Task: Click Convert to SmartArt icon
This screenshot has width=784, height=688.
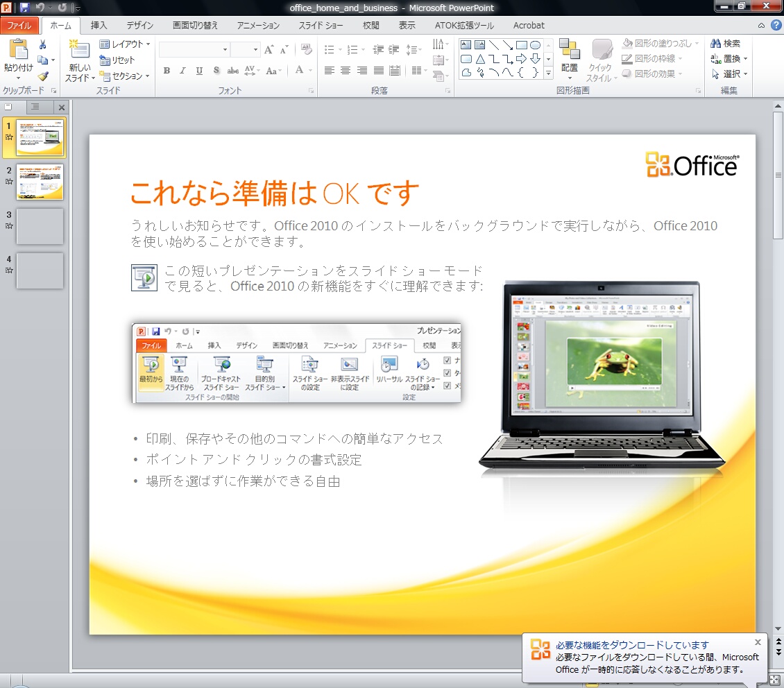Action: click(439, 76)
